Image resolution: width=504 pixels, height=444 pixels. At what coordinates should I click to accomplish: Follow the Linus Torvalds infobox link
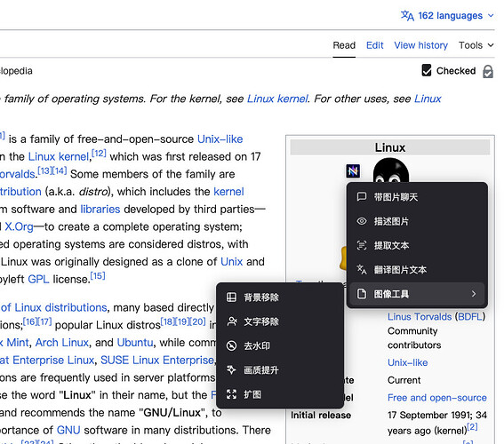point(420,316)
